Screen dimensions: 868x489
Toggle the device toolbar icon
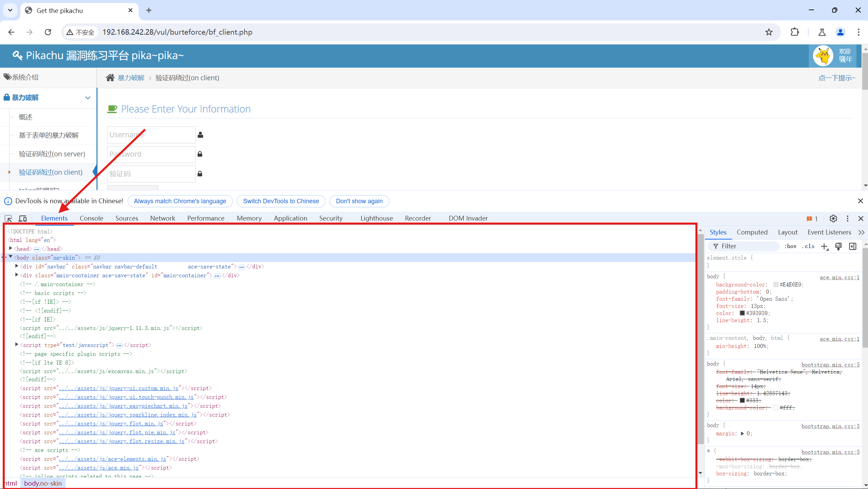(22, 219)
